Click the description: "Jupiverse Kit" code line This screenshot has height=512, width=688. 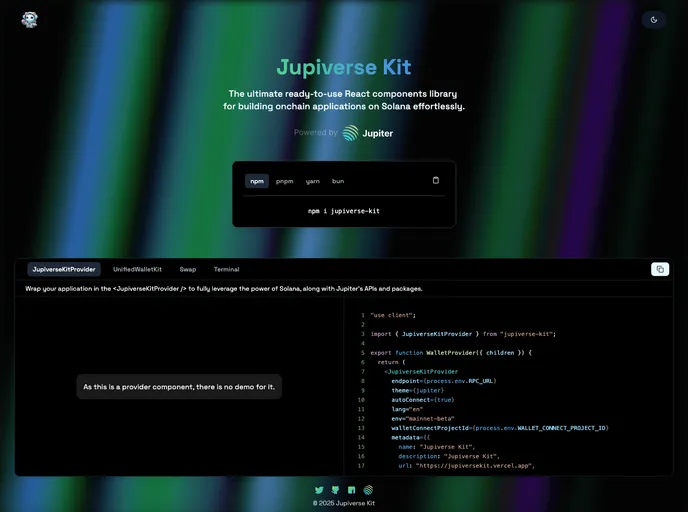click(449, 456)
